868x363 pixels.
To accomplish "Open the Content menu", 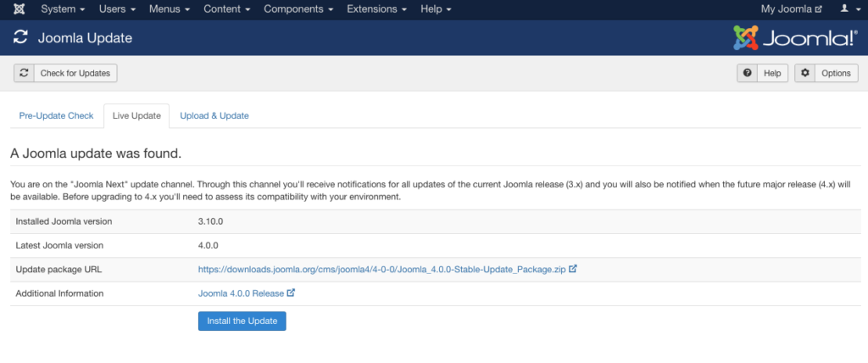I will (x=226, y=9).
